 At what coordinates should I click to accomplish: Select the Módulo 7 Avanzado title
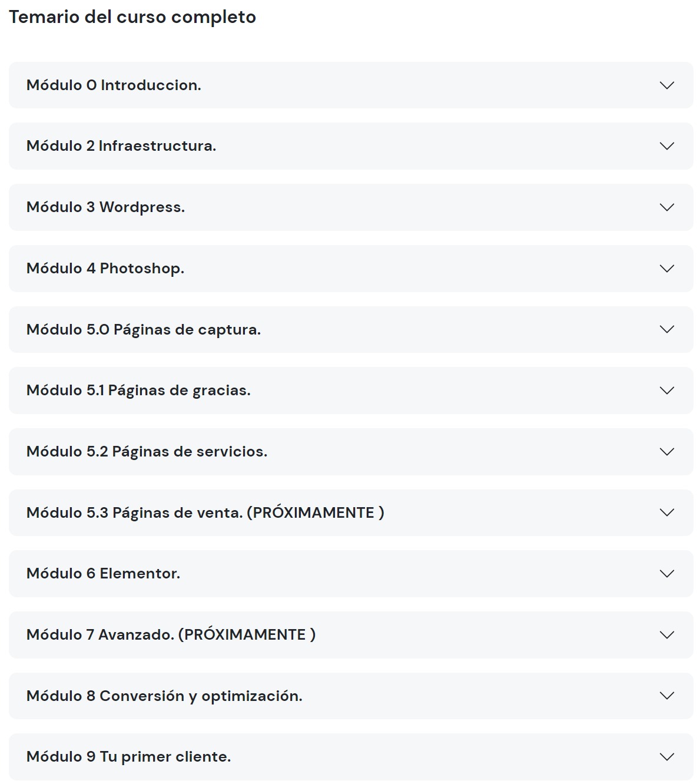[171, 636]
